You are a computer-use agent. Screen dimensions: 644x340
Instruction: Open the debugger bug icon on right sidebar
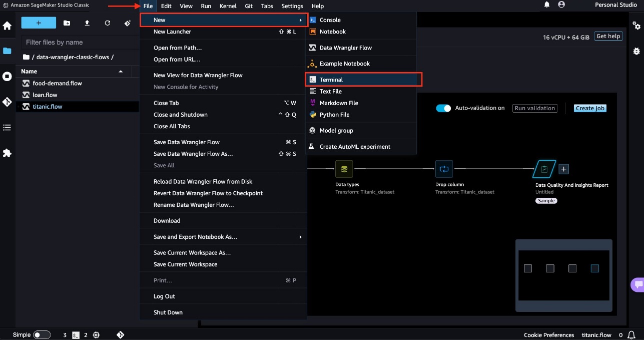636,51
